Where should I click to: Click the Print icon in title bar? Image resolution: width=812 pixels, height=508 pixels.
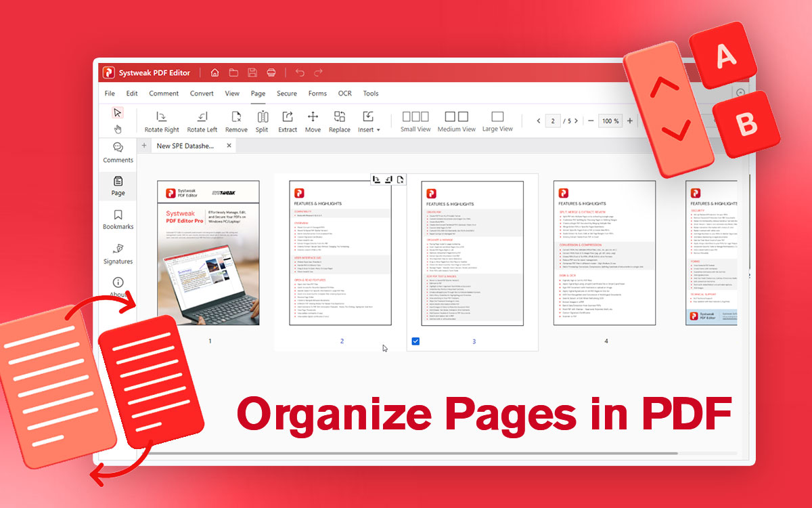pyautogui.click(x=271, y=72)
